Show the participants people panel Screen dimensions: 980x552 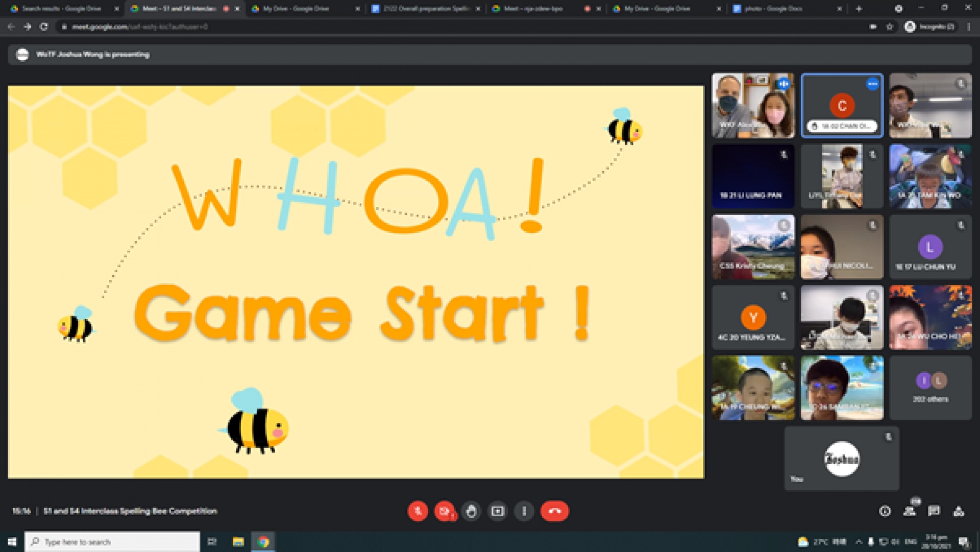[x=910, y=511]
